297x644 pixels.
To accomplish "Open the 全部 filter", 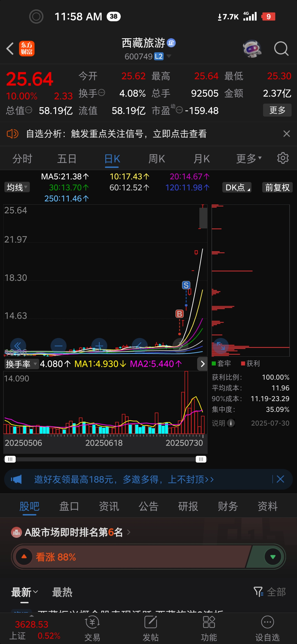I will 270,592.
